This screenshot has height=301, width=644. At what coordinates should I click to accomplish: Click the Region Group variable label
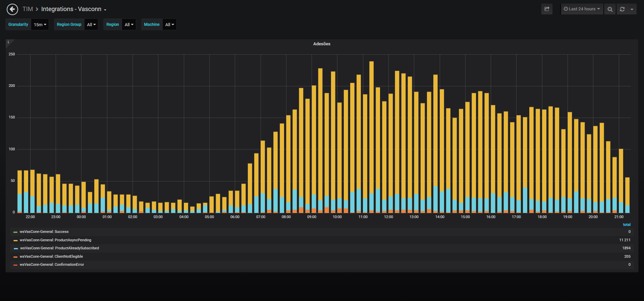click(x=69, y=24)
